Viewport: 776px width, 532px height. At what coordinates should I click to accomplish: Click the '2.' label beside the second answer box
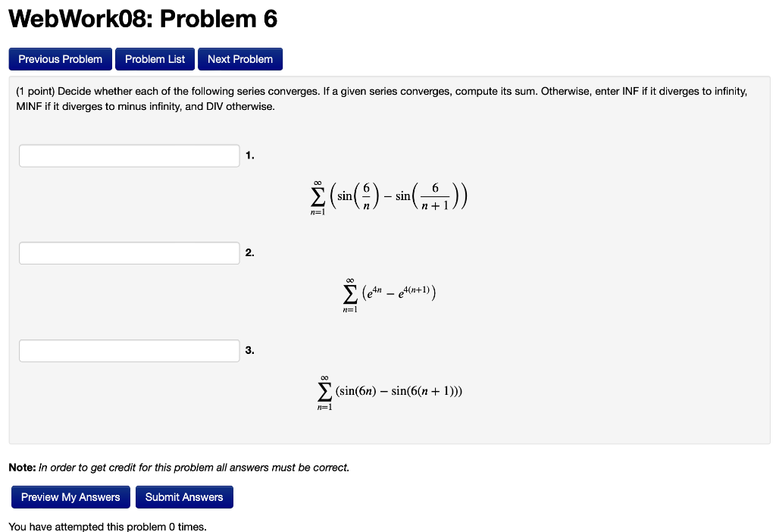[250, 252]
